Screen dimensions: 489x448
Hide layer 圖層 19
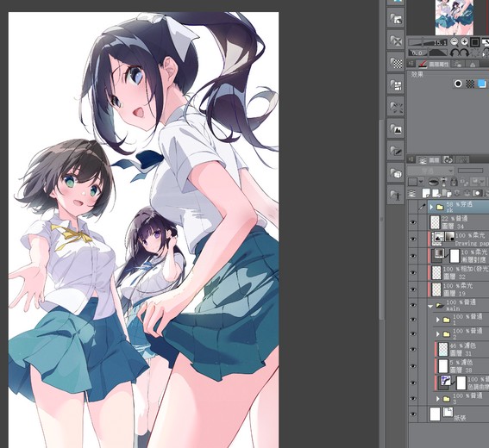point(413,289)
